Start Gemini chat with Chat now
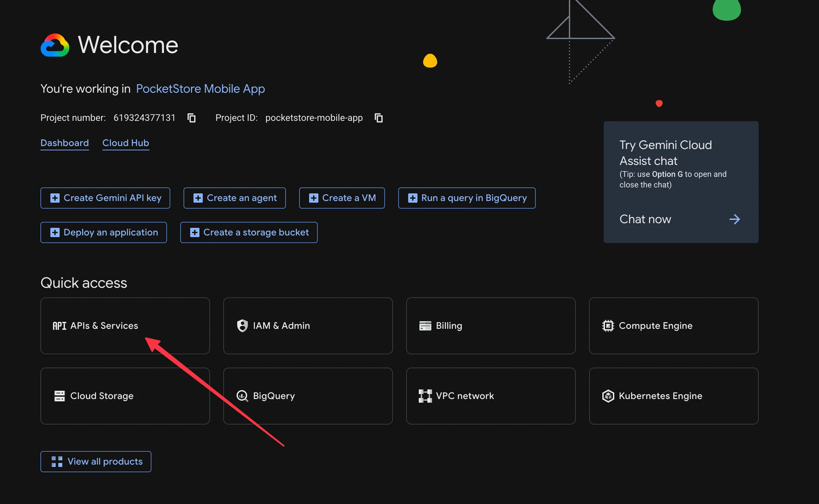The image size is (819, 504). click(x=681, y=219)
